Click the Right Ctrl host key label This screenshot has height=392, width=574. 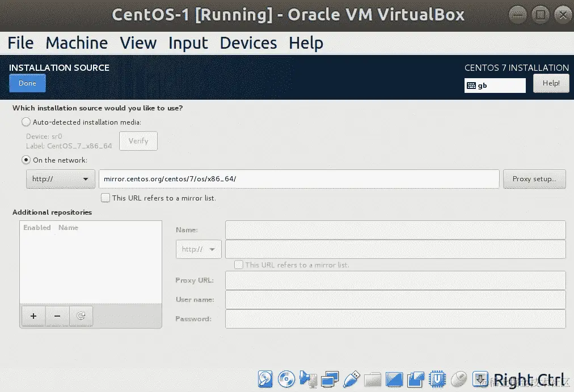point(529,380)
